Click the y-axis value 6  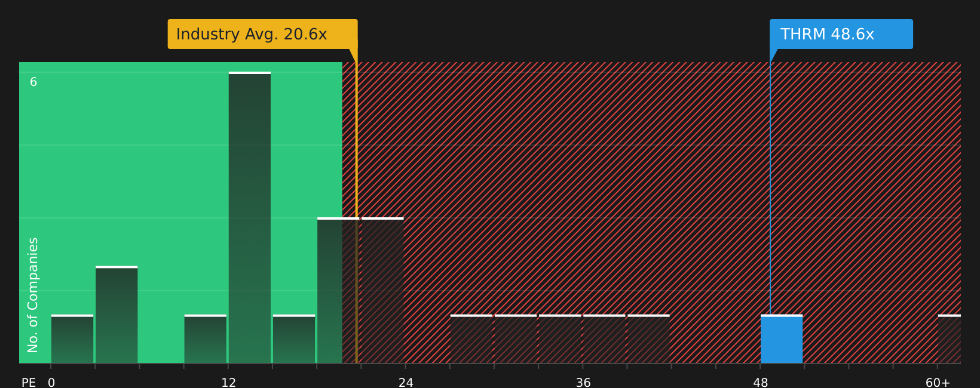click(x=33, y=82)
